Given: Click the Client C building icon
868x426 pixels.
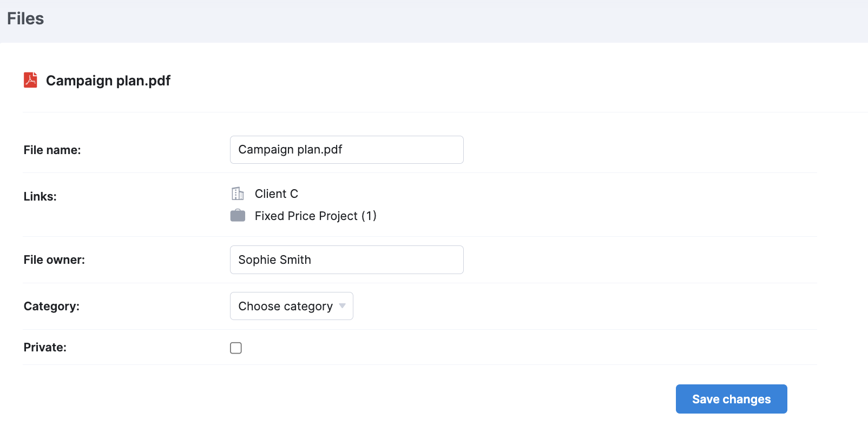Looking at the screenshot, I should point(238,194).
